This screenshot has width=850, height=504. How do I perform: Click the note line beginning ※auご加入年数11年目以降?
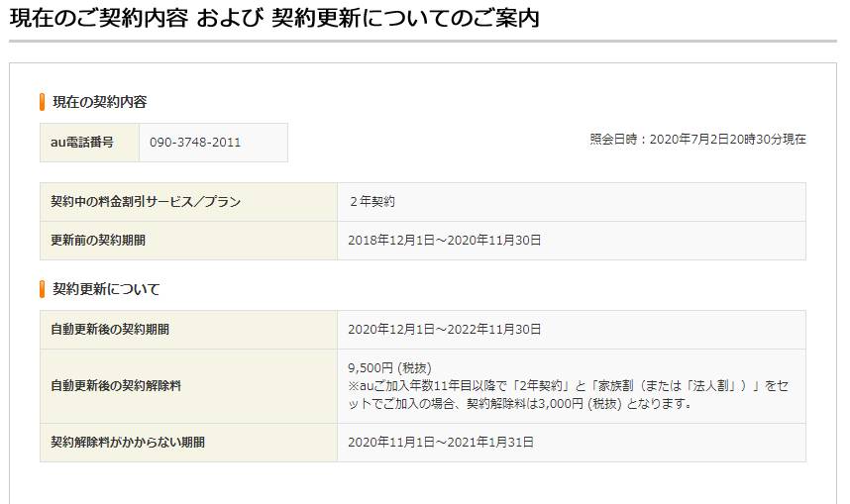click(574, 386)
